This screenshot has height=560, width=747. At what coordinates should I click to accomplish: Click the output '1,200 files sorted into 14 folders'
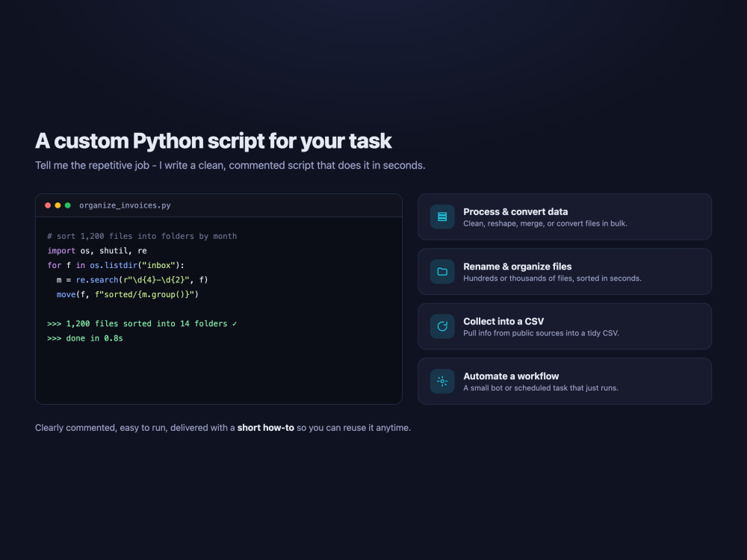pos(142,324)
